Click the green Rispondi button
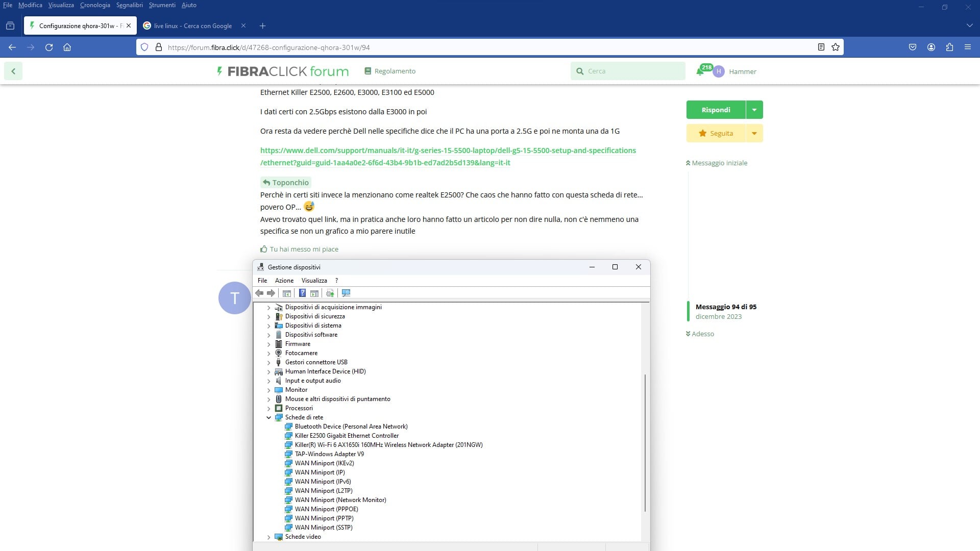 [716, 110]
